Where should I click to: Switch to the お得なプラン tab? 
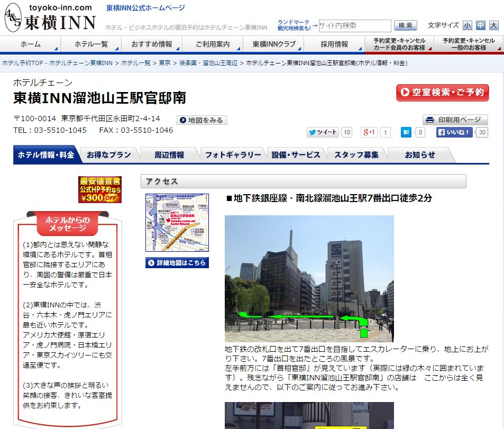tap(109, 155)
